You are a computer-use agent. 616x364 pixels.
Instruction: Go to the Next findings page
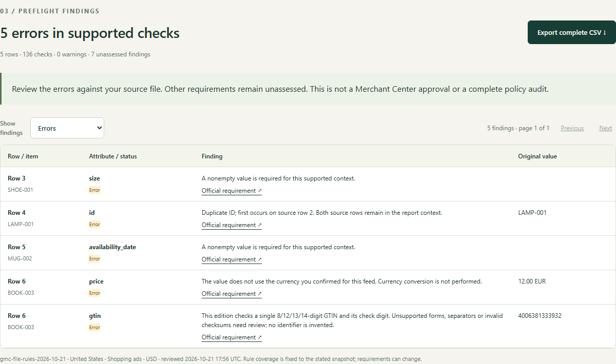pos(605,128)
